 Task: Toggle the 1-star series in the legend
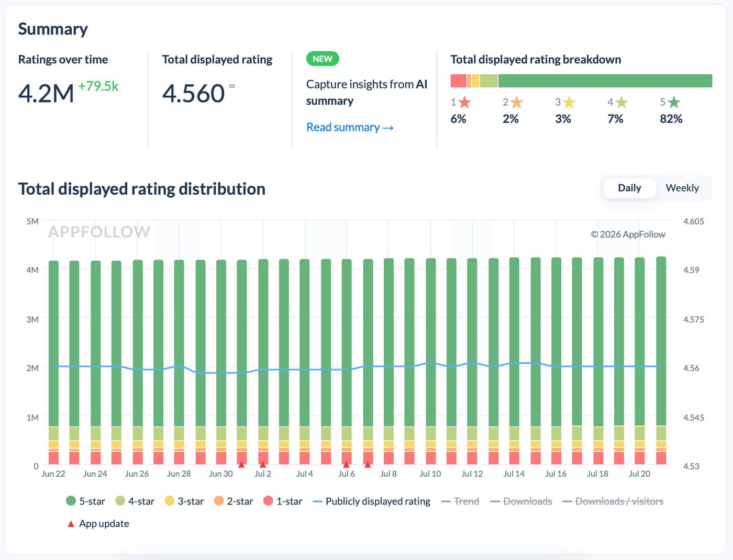(283, 501)
